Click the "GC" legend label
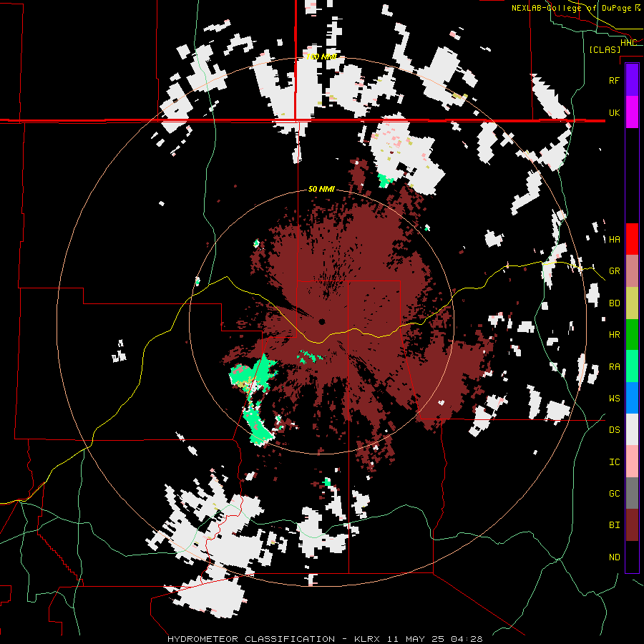Viewport: 644px width, 644px height. (614, 494)
